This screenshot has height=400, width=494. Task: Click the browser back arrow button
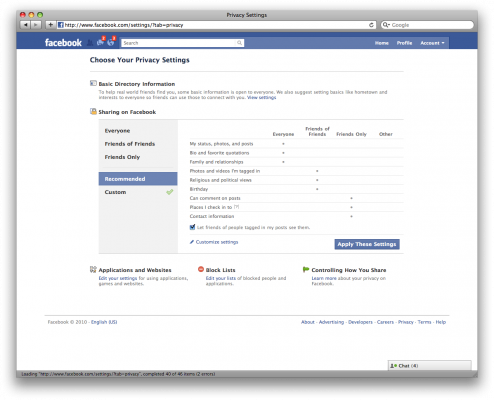pyautogui.click(x=25, y=25)
